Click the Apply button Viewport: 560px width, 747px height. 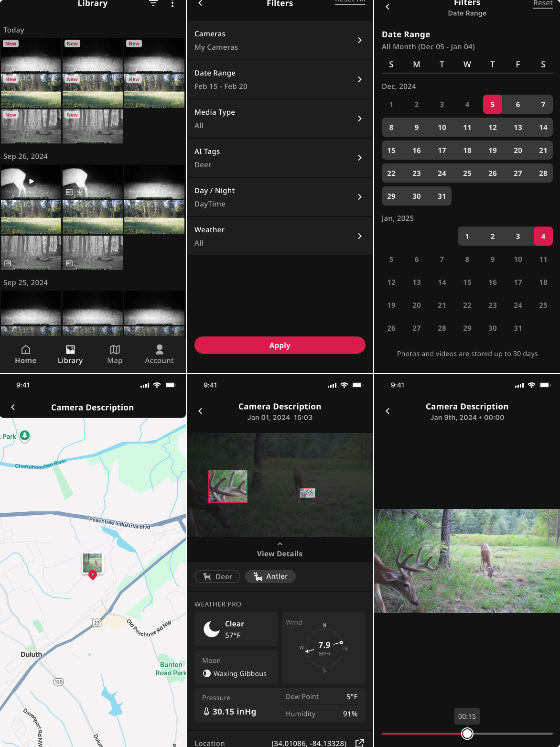point(280,345)
